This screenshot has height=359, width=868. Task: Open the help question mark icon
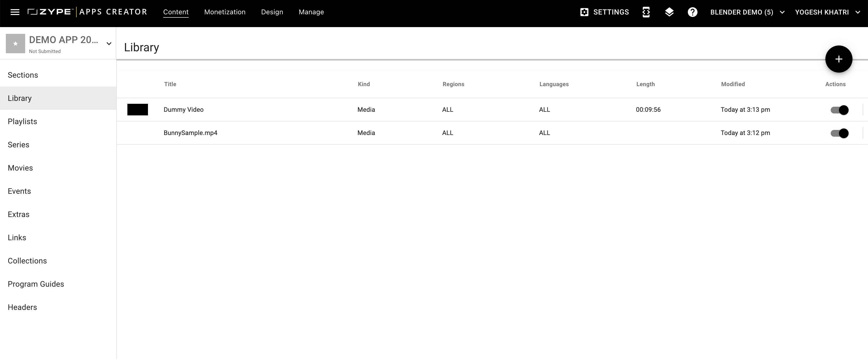pyautogui.click(x=692, y=12)
